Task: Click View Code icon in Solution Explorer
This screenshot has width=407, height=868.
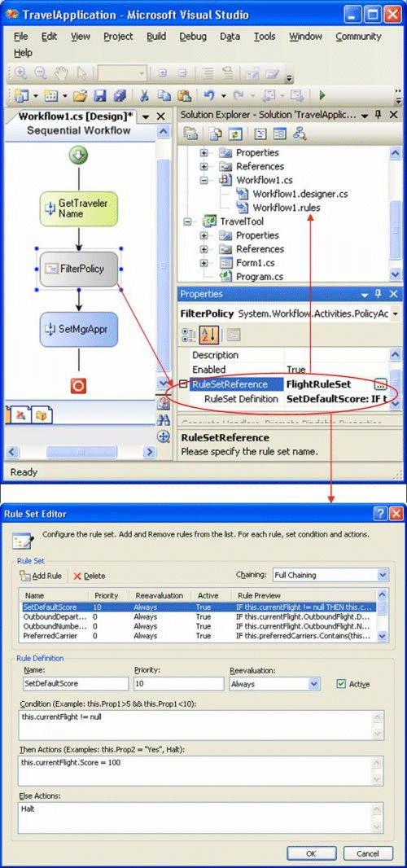Action: pos(260,134)
